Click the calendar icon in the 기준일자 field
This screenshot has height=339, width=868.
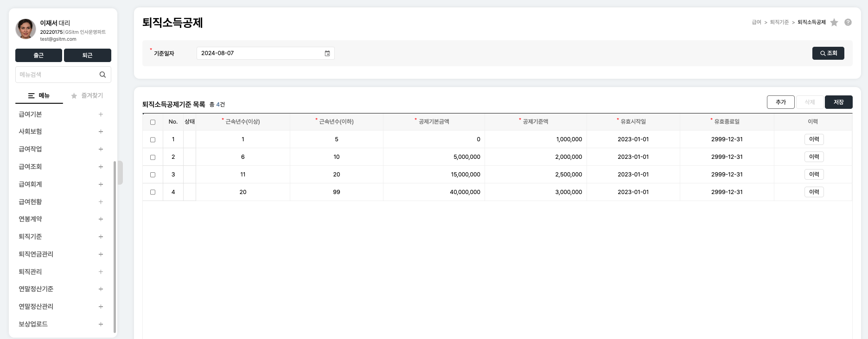point(327,53)
